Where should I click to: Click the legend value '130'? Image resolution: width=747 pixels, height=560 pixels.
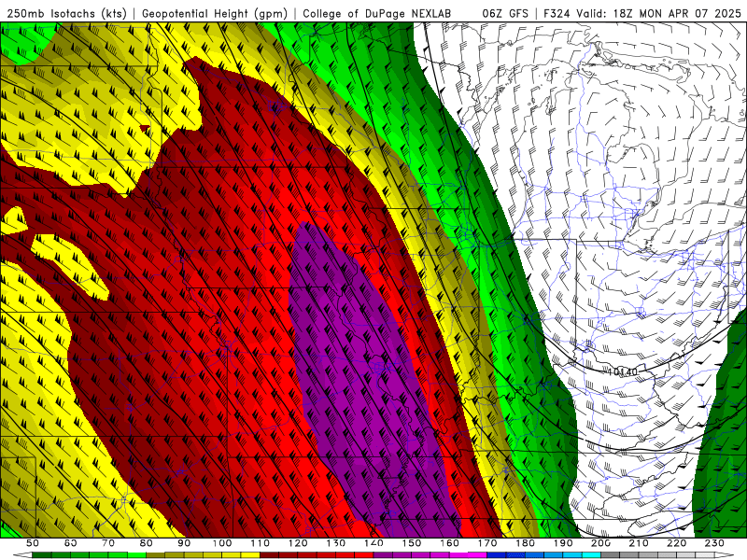(x=335, y=543)
